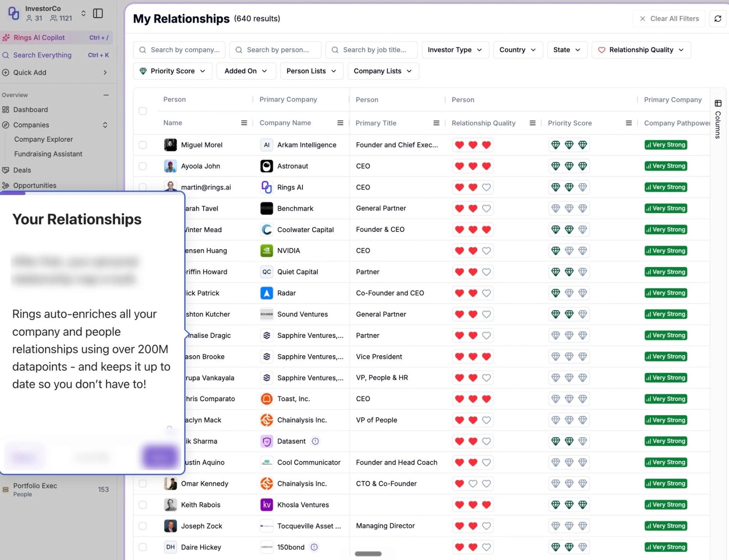The width and height of the screenshot is (729, 560).
Task: Open Country filter dropdown
Action: 518,50
